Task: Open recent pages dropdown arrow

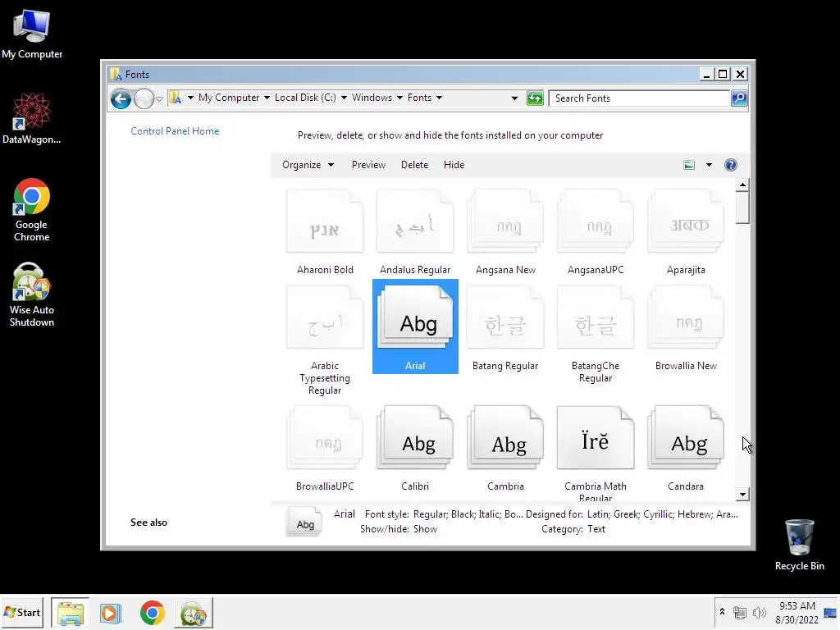Action: click(x=159, y=99)
